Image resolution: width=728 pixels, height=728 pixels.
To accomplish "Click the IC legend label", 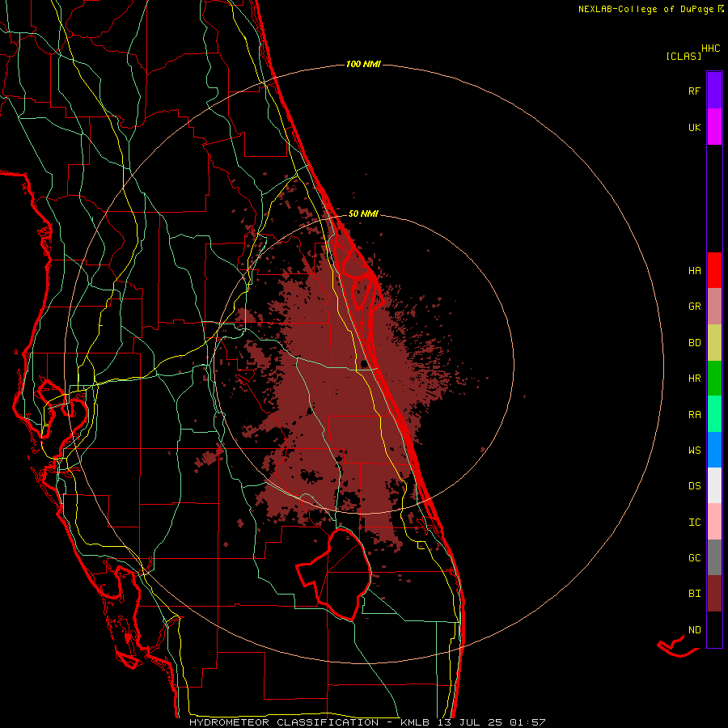I will click(x=694, y=523).
